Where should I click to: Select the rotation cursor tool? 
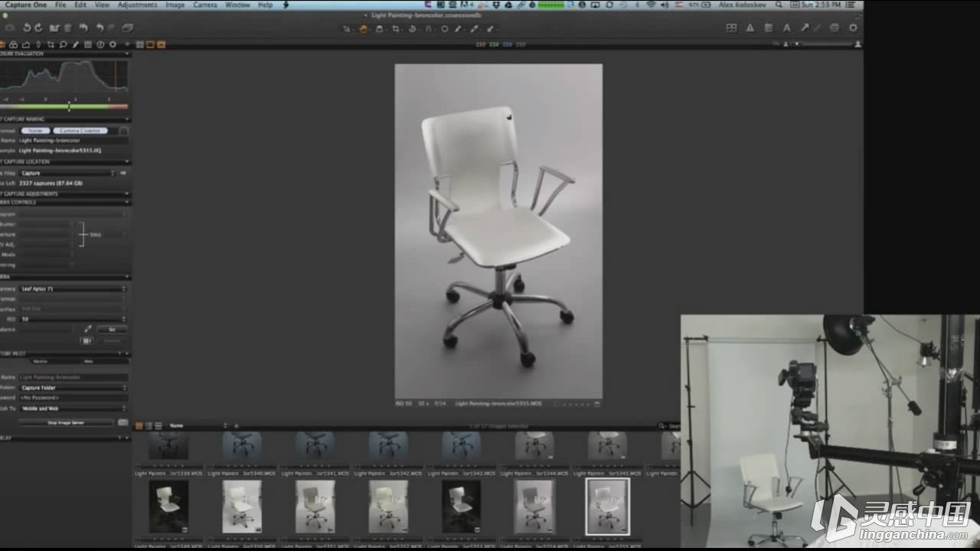pos(412,28)
